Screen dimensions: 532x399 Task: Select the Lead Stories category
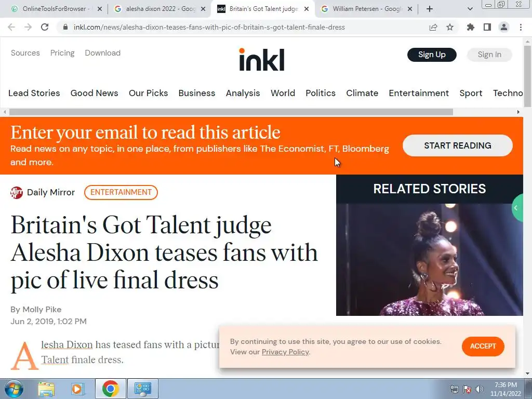click(x=34, y=93)
